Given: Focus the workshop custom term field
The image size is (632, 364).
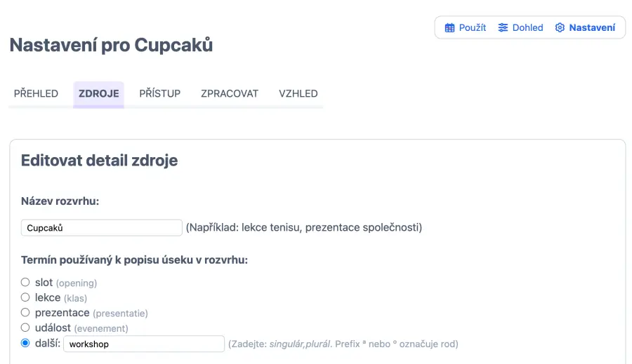Looking at the screenshot, I should coord(143,344).
